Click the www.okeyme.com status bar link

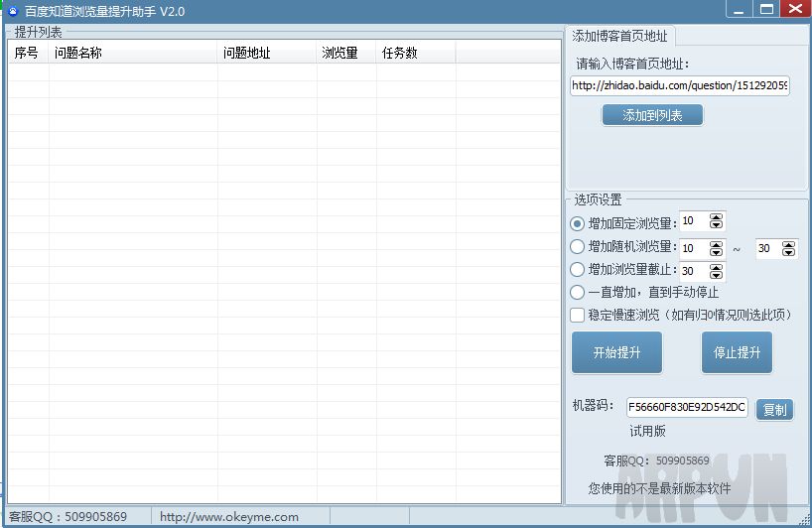[229, 517]
